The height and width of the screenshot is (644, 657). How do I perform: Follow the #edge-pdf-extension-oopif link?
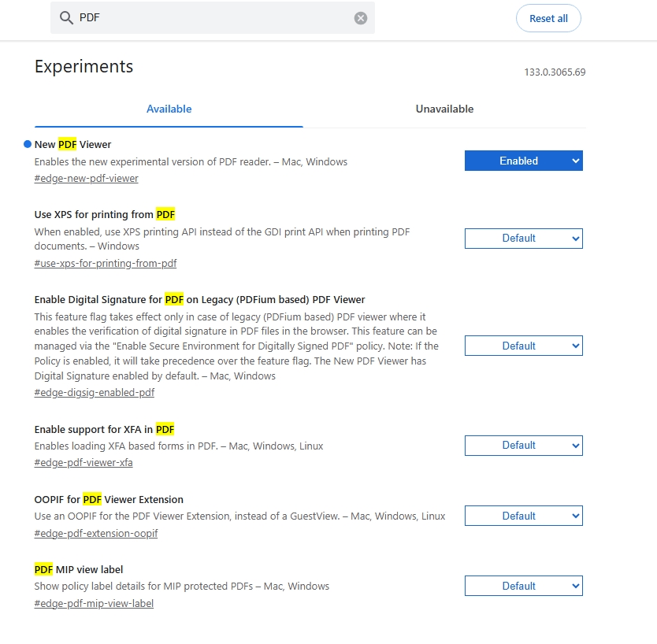(x=95, y=534)
